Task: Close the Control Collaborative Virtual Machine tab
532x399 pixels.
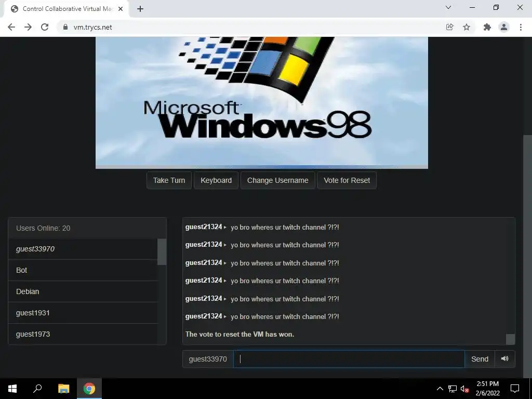Action: [121, 9]
